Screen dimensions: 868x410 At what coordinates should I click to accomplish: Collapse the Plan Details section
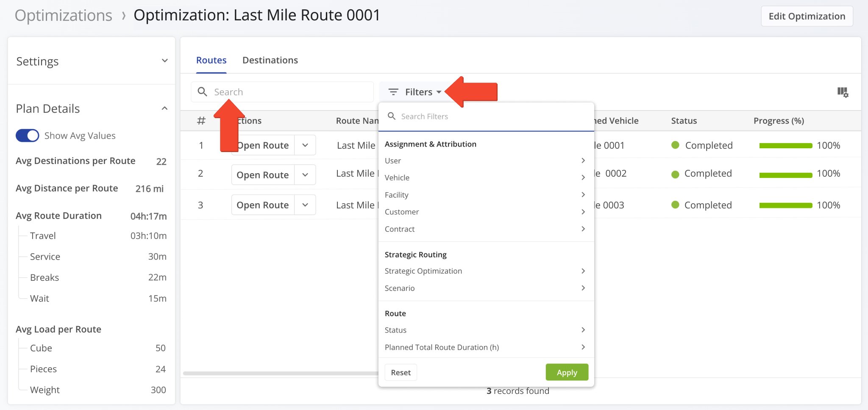165,108
